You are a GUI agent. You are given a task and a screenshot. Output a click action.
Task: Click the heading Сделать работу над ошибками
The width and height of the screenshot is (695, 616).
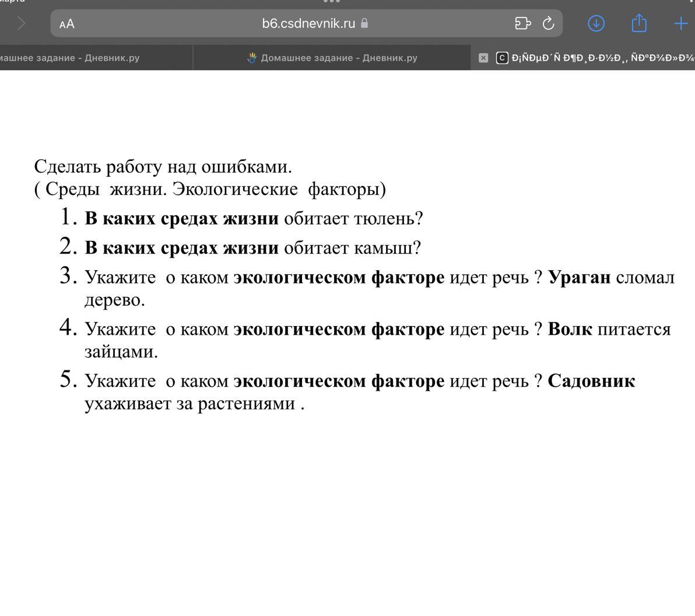coord(163,167)
